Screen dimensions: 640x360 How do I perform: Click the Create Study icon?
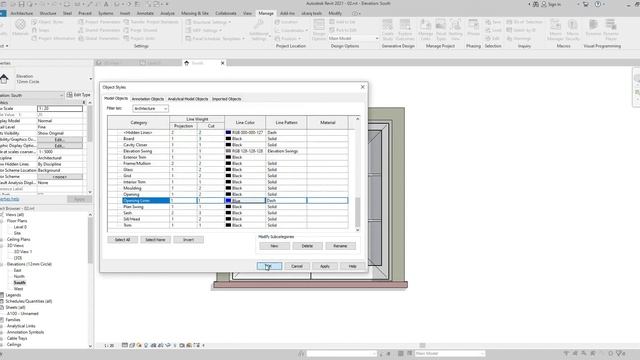[388, 25]
